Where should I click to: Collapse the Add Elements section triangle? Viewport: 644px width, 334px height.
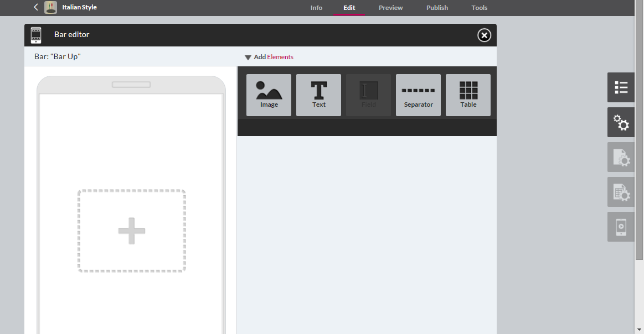pyautogui.click(x=248, y=58)
